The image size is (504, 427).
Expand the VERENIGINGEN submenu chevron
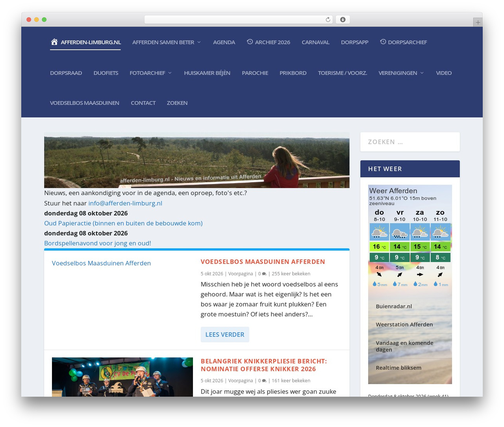(422, 73)
